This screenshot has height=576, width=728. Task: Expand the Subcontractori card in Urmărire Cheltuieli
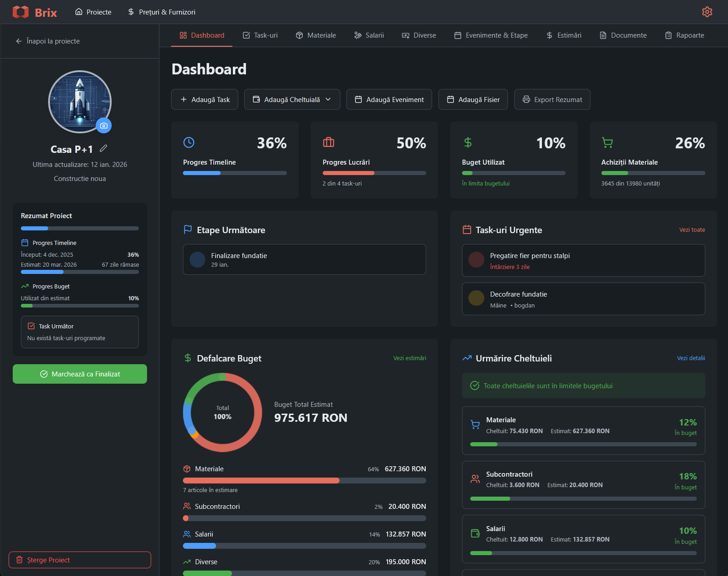[583, 484]
